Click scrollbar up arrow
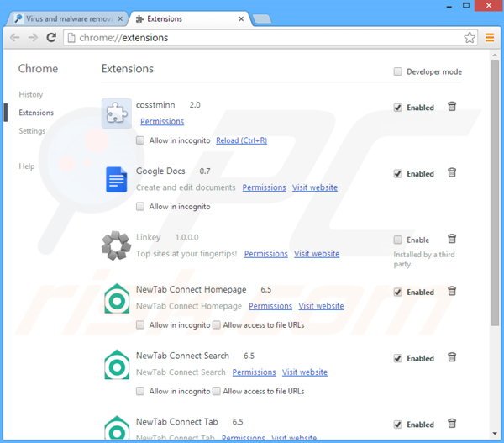This screenshot has width=504, height=443. [x=495, y=55]
